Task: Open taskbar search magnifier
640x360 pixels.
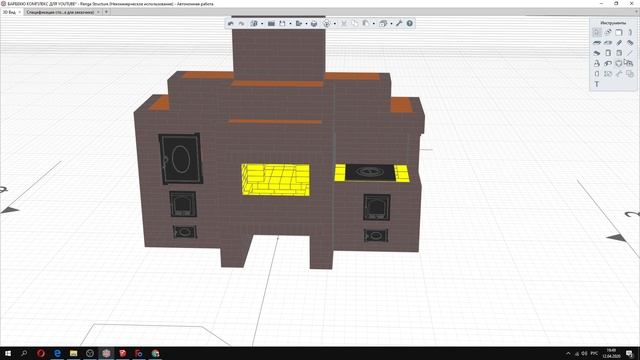Action: point(24,353)
